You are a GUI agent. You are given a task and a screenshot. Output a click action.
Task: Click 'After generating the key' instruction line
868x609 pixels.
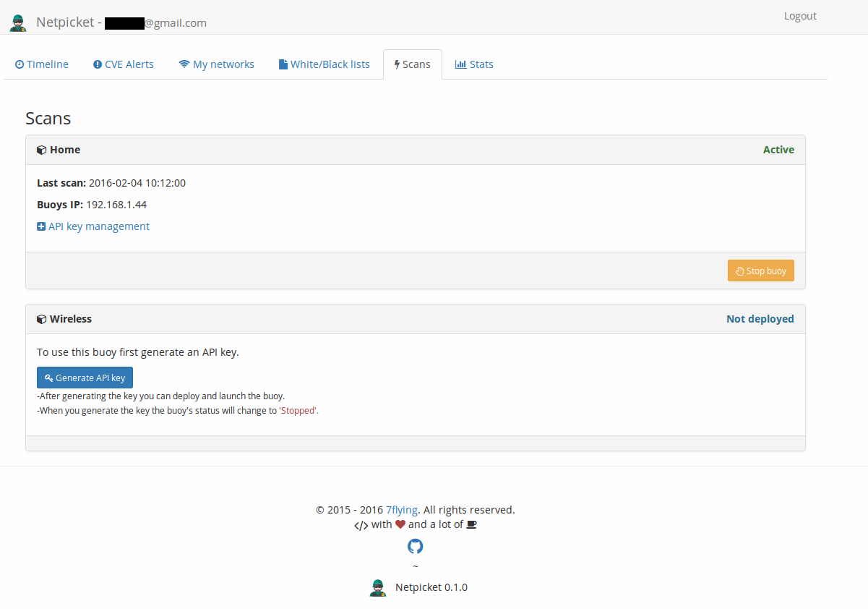point(160,396)
